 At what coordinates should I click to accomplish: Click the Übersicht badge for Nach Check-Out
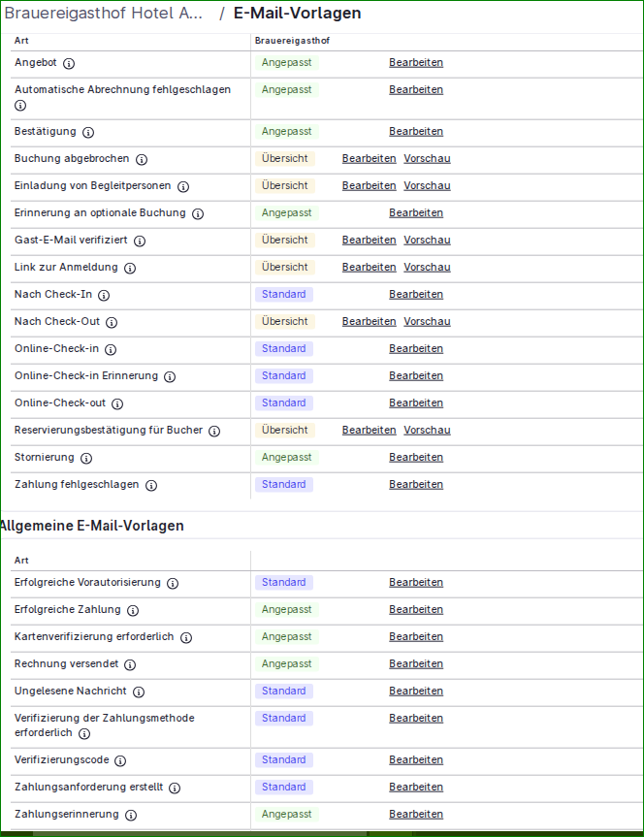pyautogui.click(x=284, y=321)
